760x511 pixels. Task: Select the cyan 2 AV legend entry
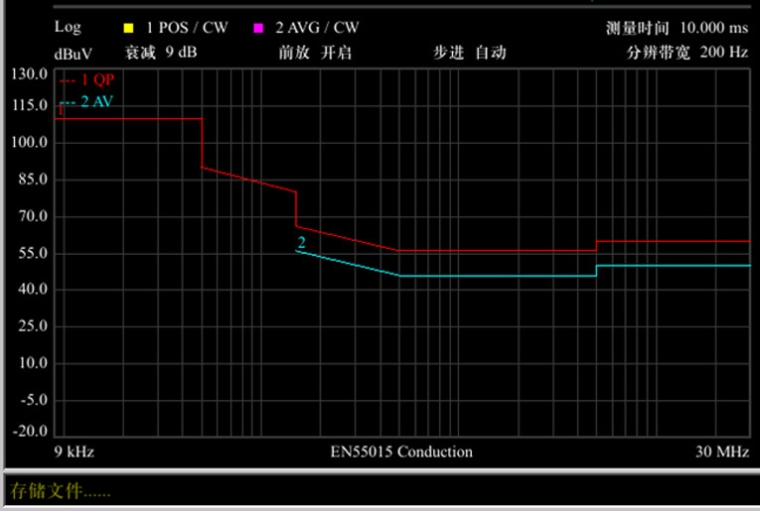point(87,101)
